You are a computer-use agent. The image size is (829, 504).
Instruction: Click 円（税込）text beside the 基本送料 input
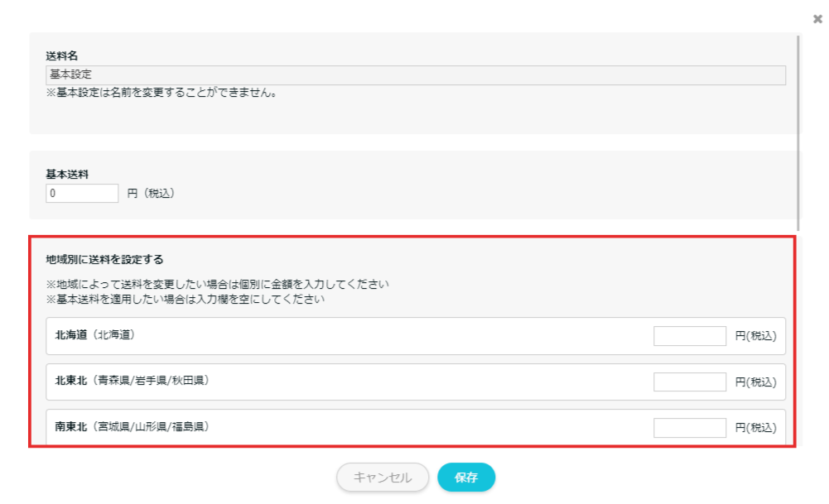pos(151,193)
